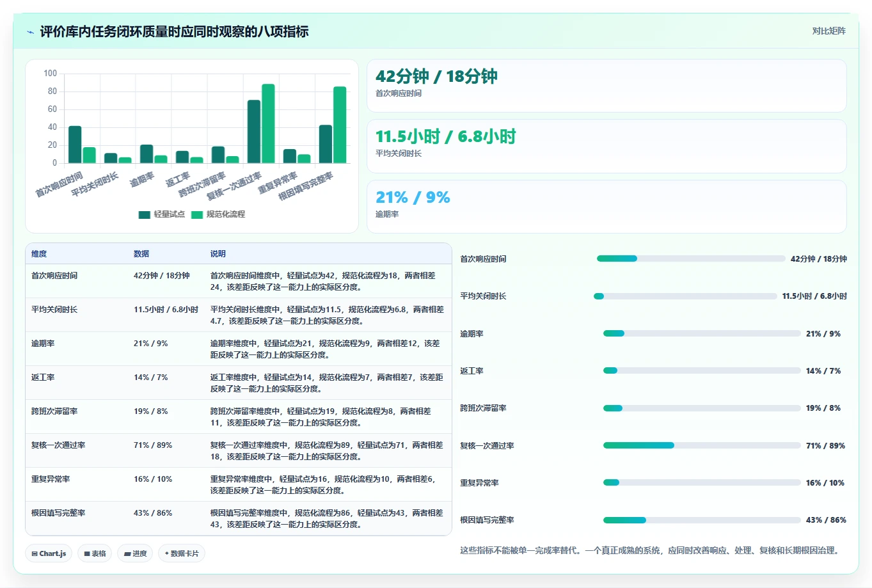Click the 平均关闭时长 progress bar
Viewport: 872px width, 588px height.
pos(685,296)
